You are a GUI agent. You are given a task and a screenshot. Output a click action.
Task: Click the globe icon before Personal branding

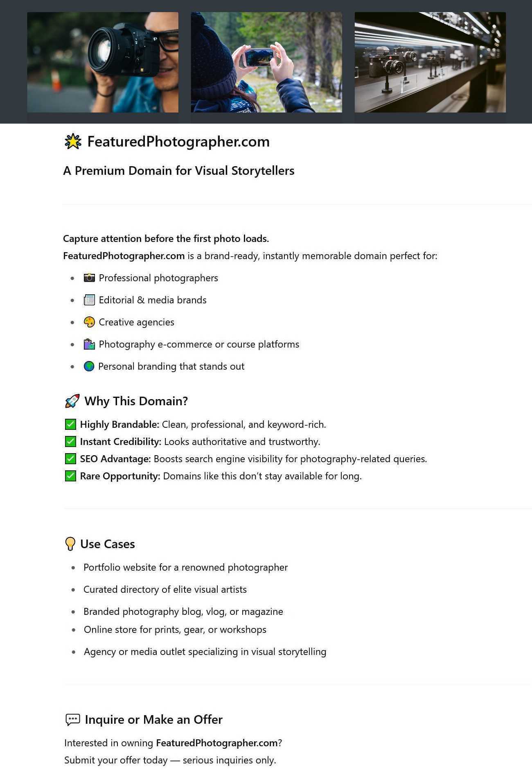coord(89,366)
